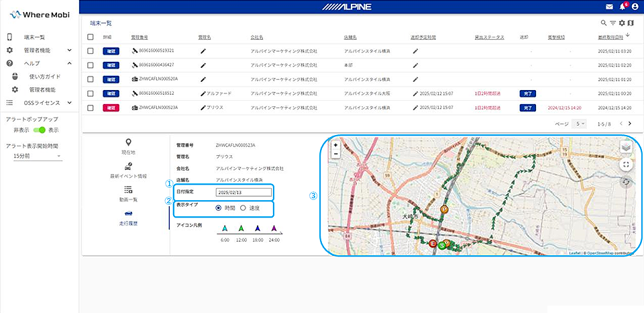
Task: Go to the next table page
Action: [x=630, y=124]
